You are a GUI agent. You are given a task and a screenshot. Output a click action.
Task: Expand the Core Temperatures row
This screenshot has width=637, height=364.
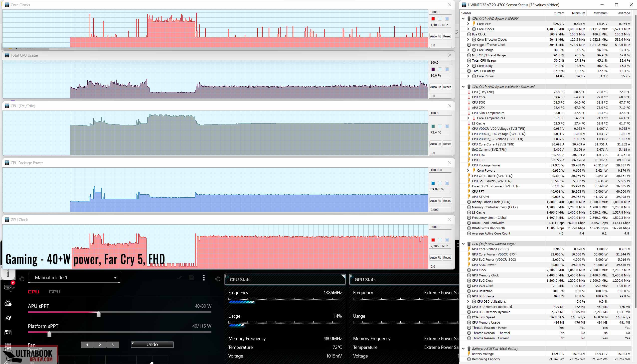coord(468,118)
